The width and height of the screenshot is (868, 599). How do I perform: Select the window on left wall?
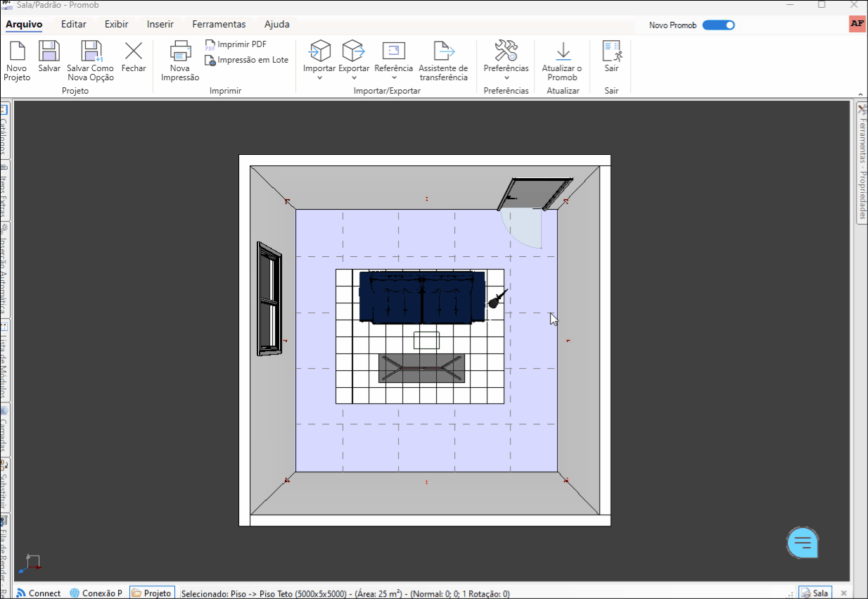tap(269, 298)
